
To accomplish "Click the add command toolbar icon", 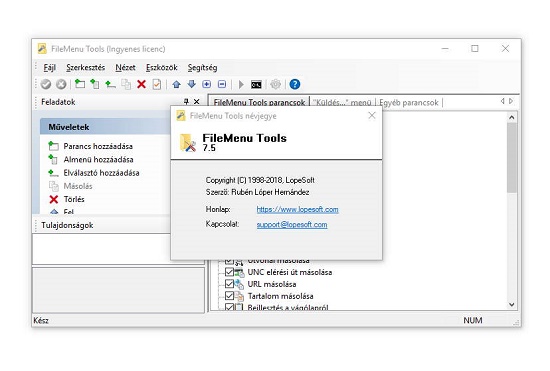I will [80, 84].
